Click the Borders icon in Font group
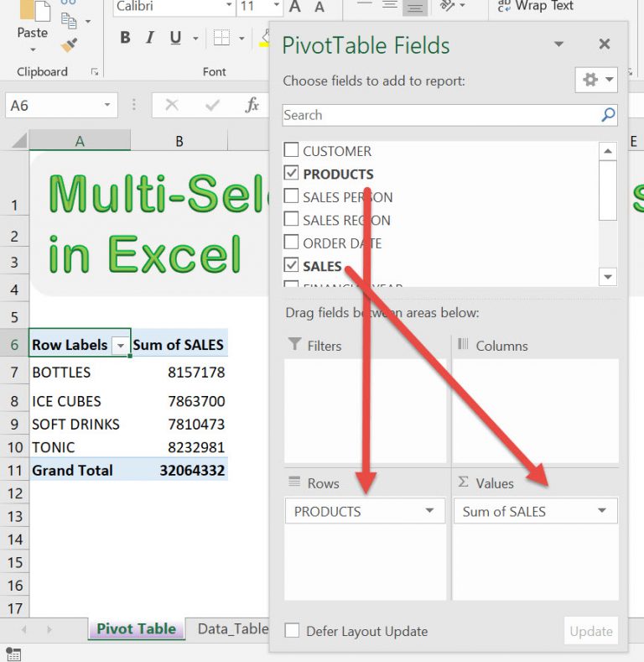Image resolution: width=644 pixels, height=662 pixels. coord(221,38)
